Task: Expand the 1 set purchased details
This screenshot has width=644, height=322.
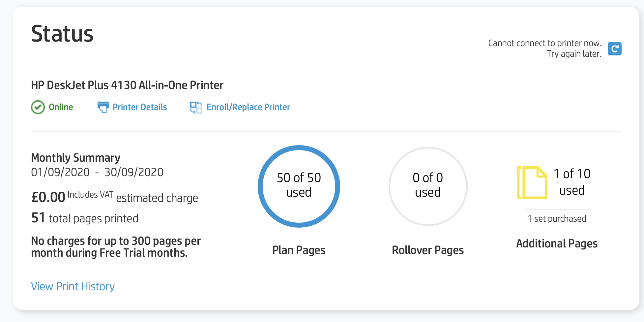Action: click(557, 218)
